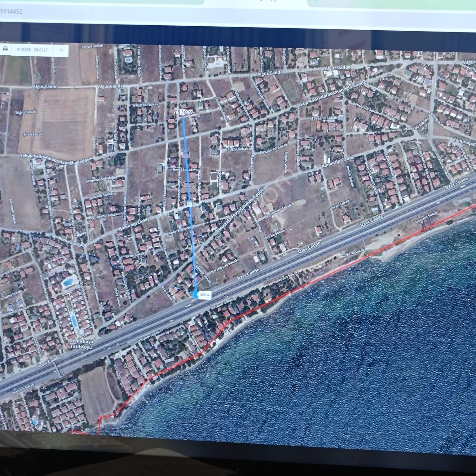Click the Karakoyun Sokak label
The height and width of the screenshot is (476, 476).
[x=225, y=266]
